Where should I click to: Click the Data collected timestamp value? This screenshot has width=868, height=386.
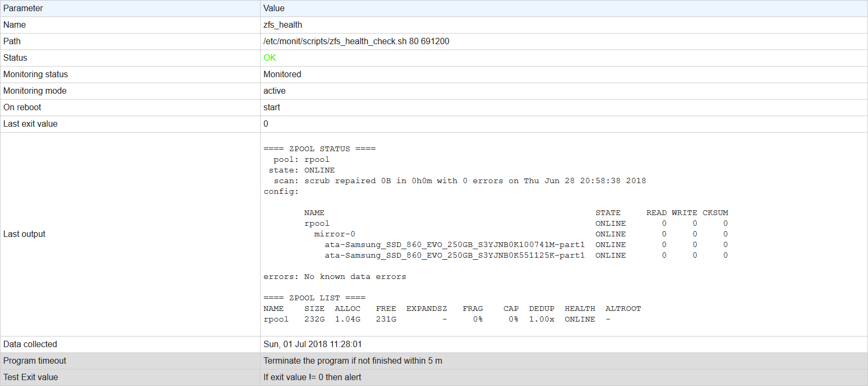(x=312, y=344)
